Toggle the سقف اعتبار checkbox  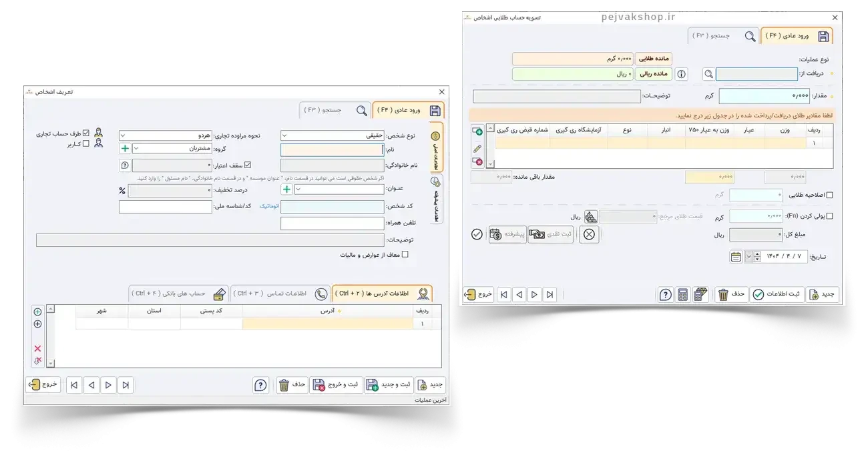[x=248, y=165]
